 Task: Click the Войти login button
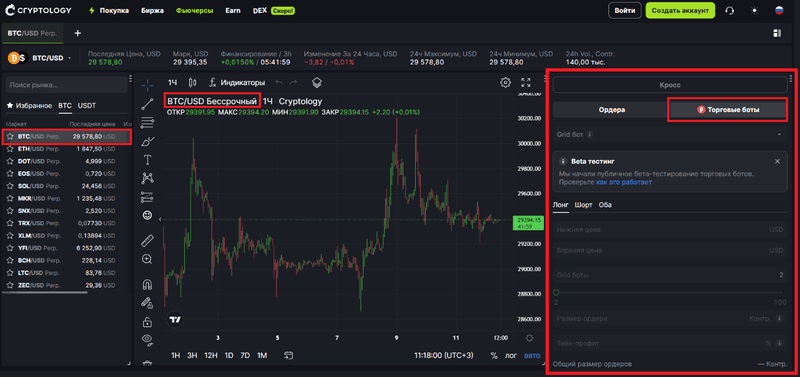click(x=624, y=10)
